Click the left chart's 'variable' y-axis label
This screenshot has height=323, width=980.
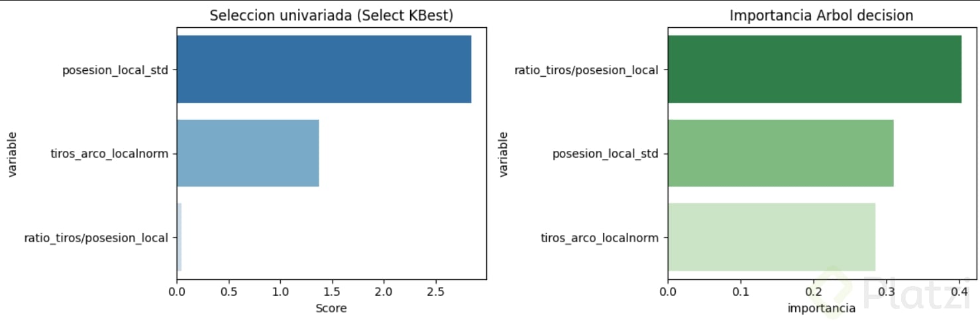pos(13,154)
